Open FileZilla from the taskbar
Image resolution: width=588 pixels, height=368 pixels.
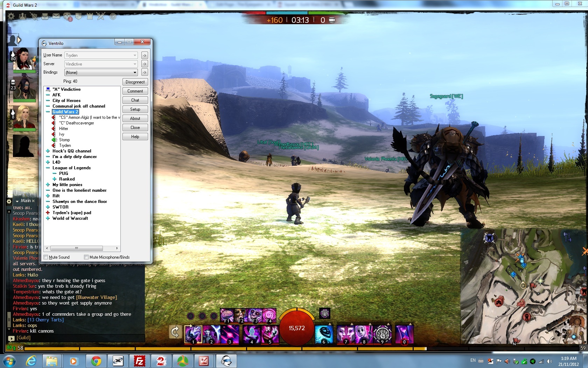pos(139,361)
